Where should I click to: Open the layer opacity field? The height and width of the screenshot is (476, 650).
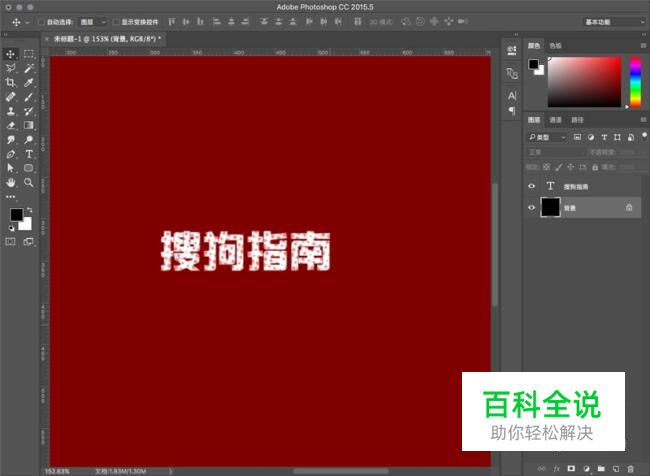point(627,152)
